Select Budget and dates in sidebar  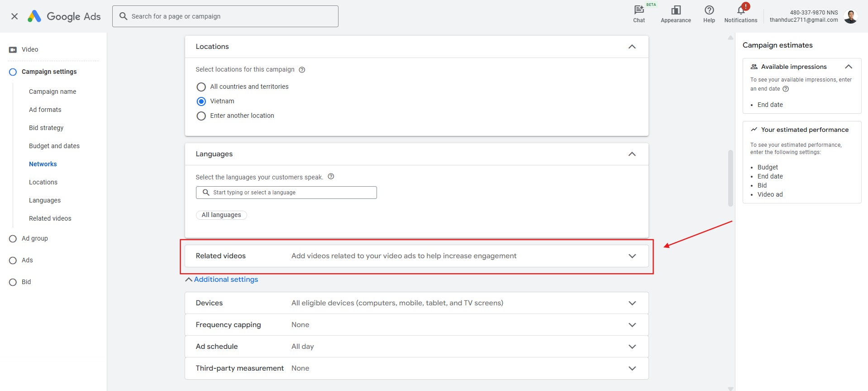[x=54, y=146]
